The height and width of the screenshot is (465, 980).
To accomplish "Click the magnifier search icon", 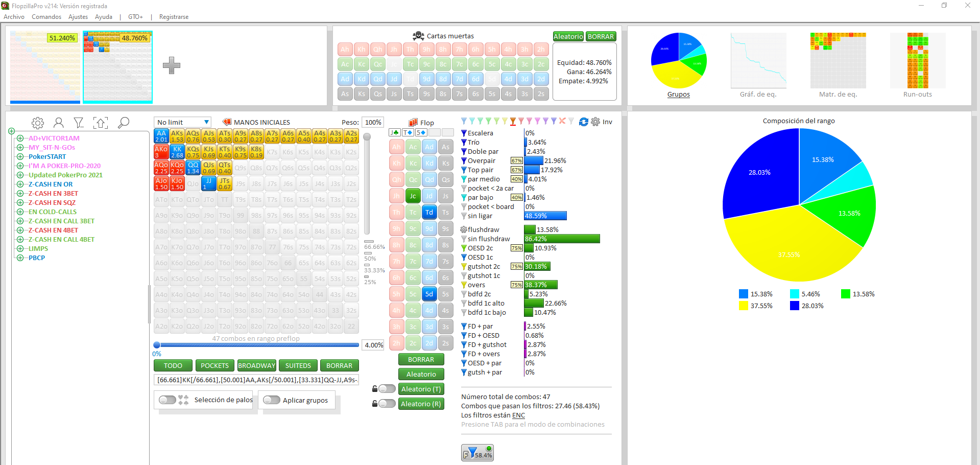I will pyautogui.click(x=124, y=123).
